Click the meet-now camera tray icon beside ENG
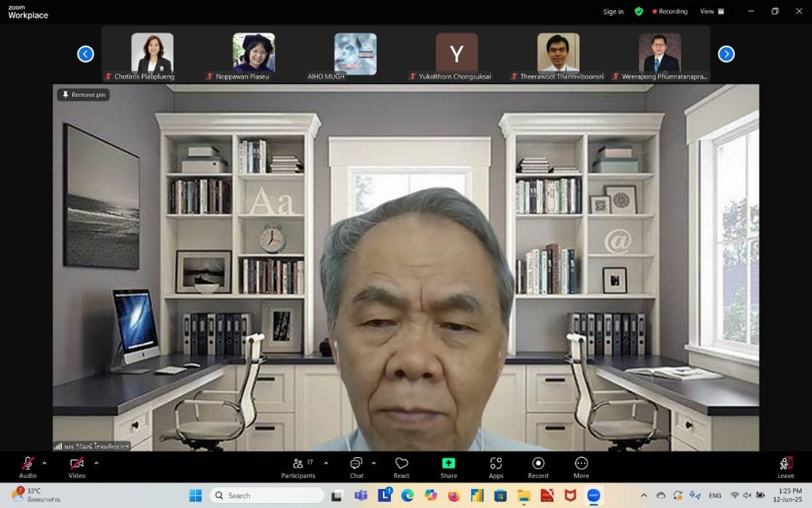Viewport: 812px width, 508px height. tap(695, 495)
